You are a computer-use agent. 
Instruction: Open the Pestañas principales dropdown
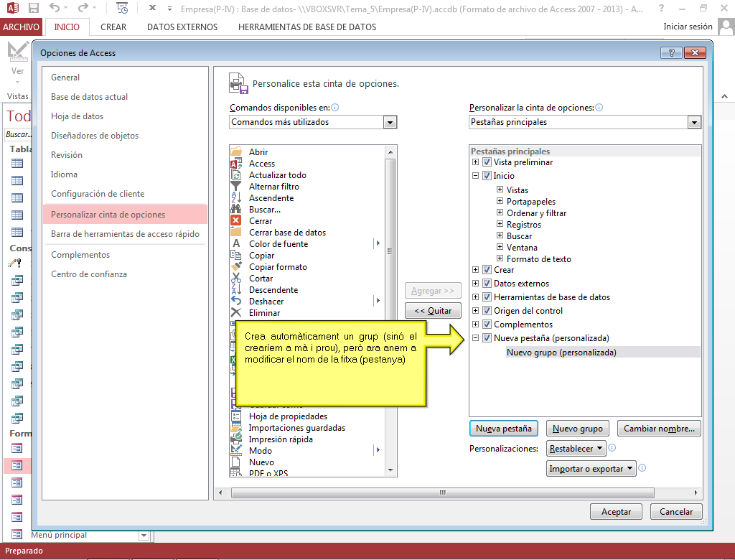point(694,123)
